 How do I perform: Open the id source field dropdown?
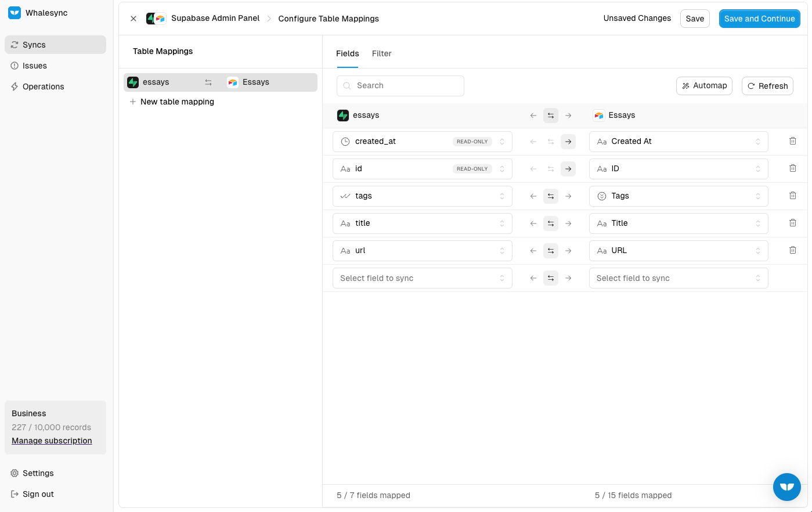(x=423, y=169)
